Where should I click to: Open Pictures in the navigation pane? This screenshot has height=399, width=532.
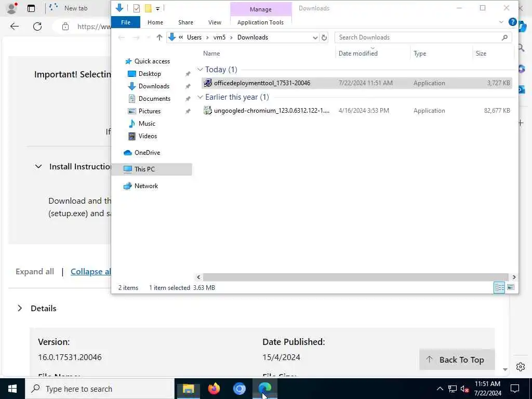[x=149, y=111]
